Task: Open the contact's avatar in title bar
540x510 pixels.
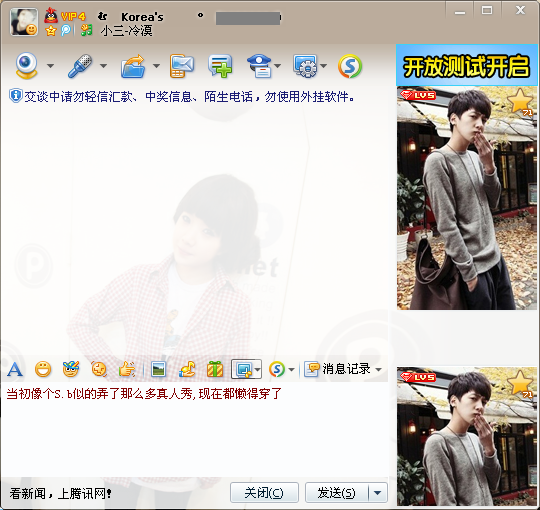Action: pos(24,22)
